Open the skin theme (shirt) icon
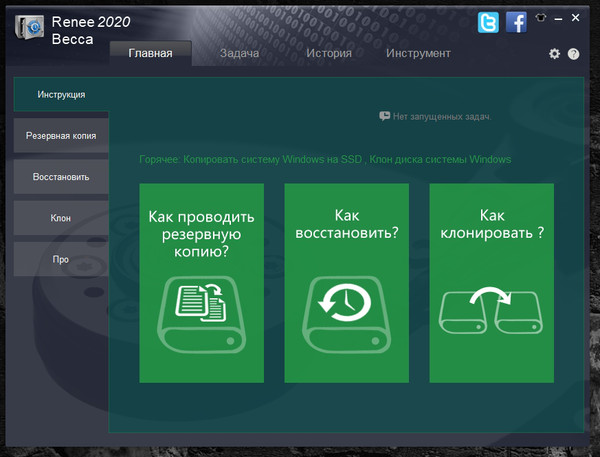This screenshot has height=457, width=600. point(543,17)
